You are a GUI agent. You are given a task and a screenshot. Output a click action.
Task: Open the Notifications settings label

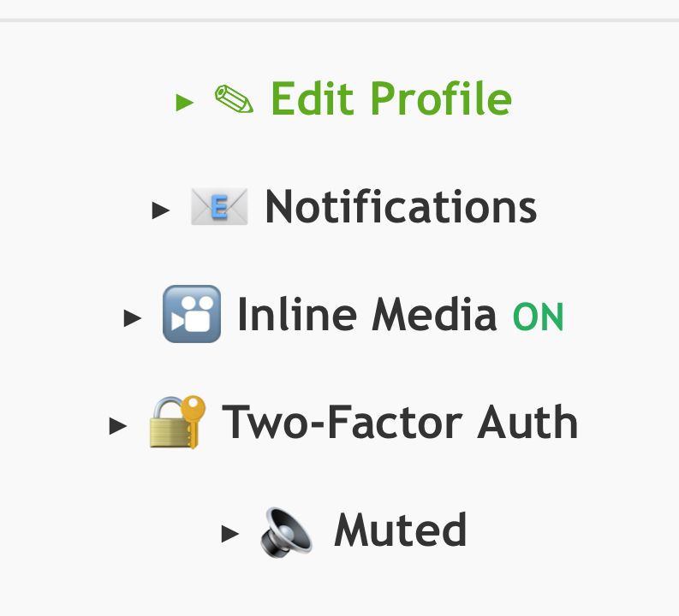[401, 207]
